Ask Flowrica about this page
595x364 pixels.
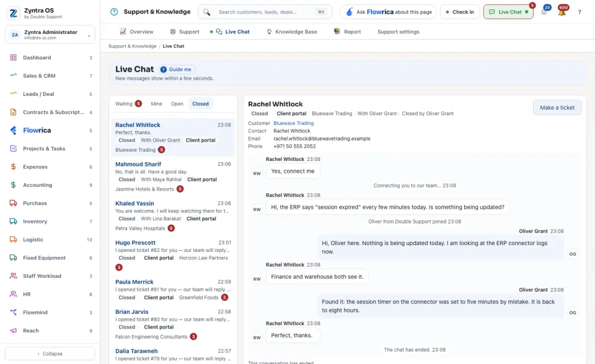click(388, 12)
